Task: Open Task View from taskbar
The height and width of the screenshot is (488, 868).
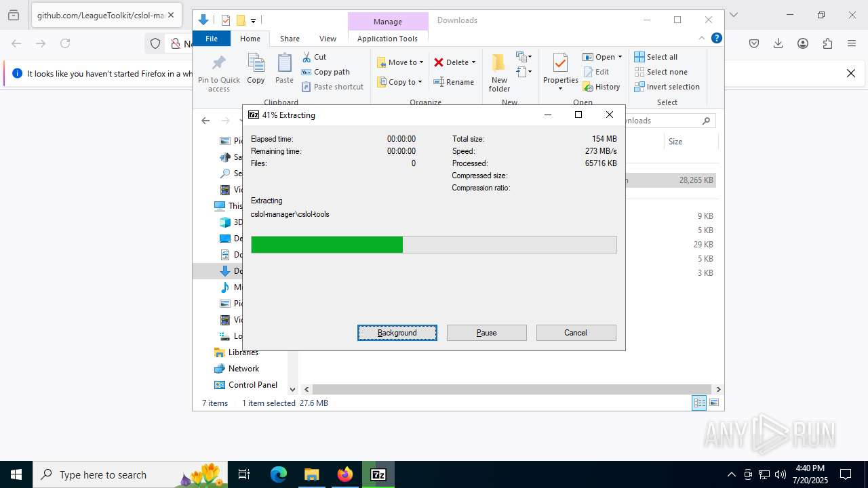Action: click(245, 474)
